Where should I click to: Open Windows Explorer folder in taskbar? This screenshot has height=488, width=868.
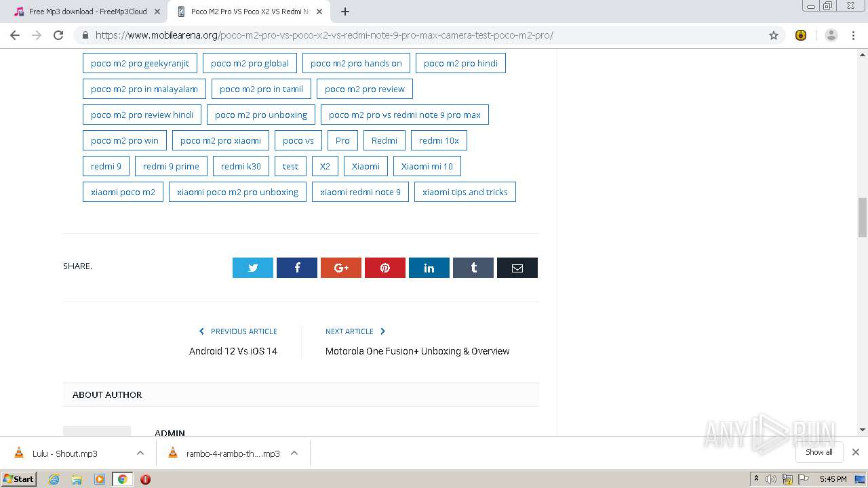(77, 479)
